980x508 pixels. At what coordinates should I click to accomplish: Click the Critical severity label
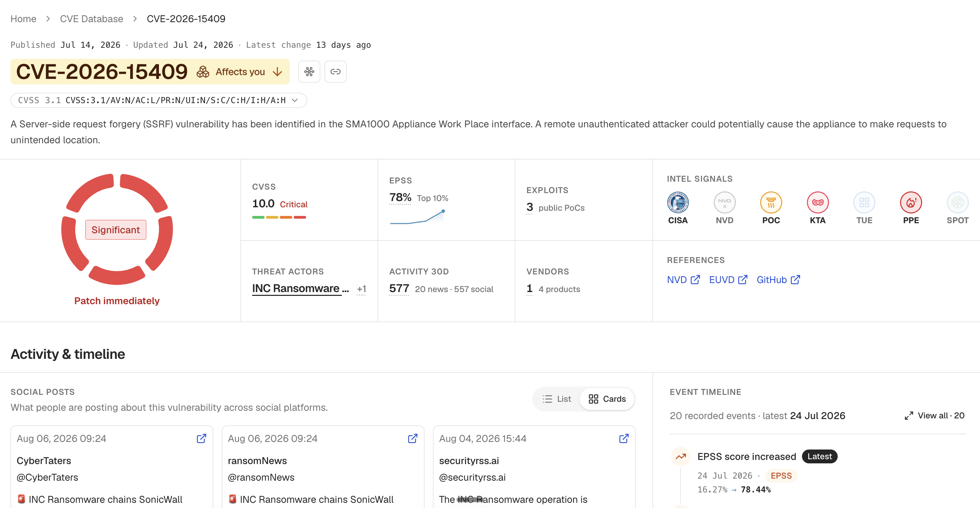coord(294,204)
